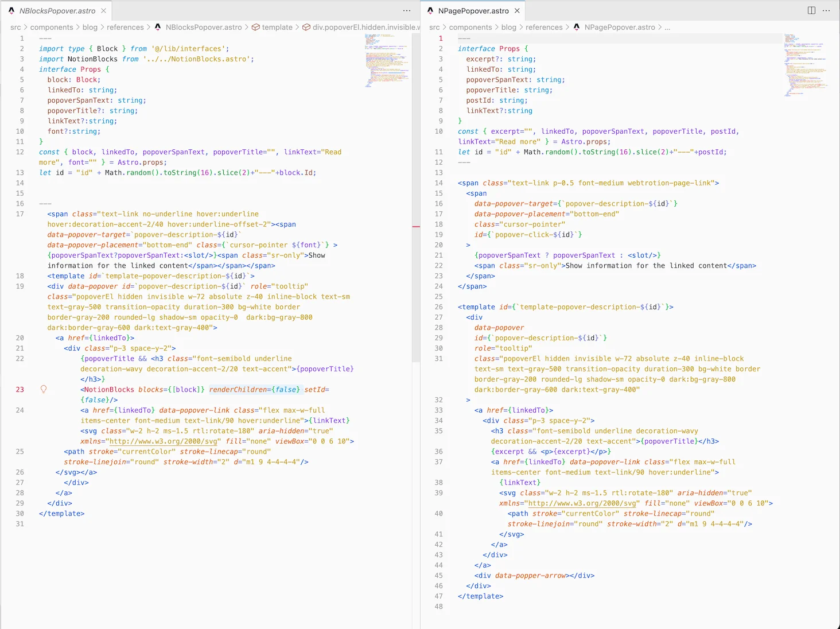Expand 'blog' breadcrumb in left editor

click(x=90, y=27)
